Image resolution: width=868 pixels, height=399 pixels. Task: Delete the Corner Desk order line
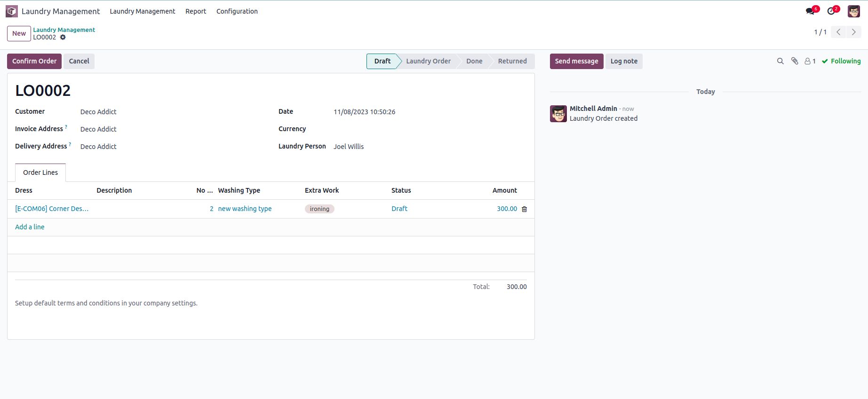525,209
